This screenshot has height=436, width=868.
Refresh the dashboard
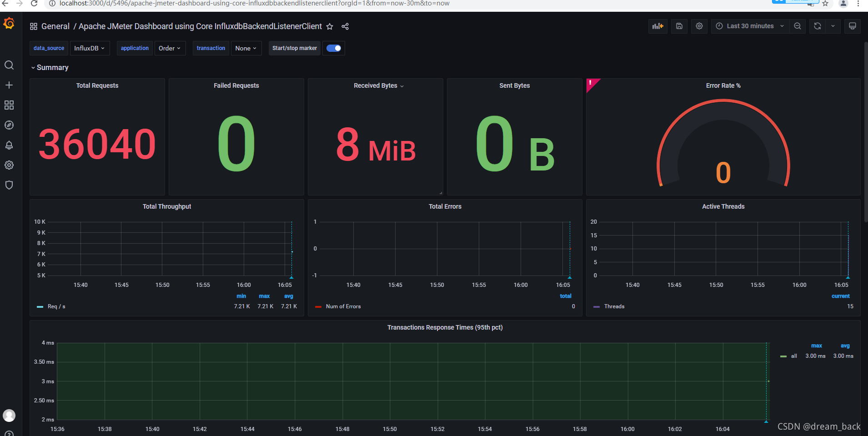818,26
